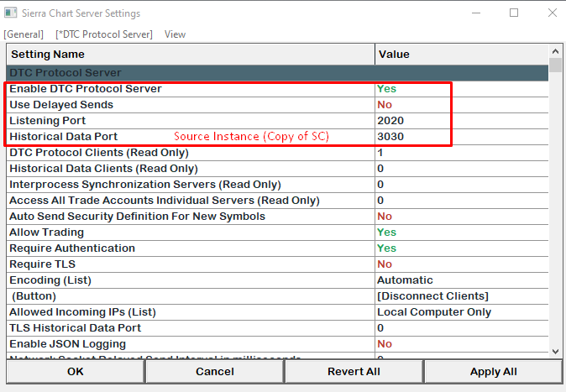Select Access All Trade Accounts Individual Servers label
Image resolution: width=566 pixels, height=392 pixels.
pos(165,201)
